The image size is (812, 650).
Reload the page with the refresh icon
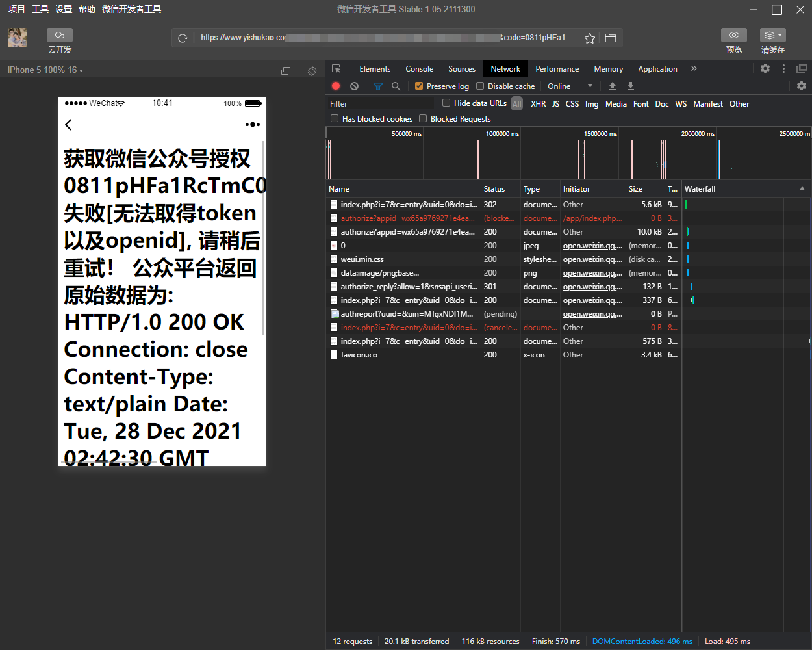183,38
